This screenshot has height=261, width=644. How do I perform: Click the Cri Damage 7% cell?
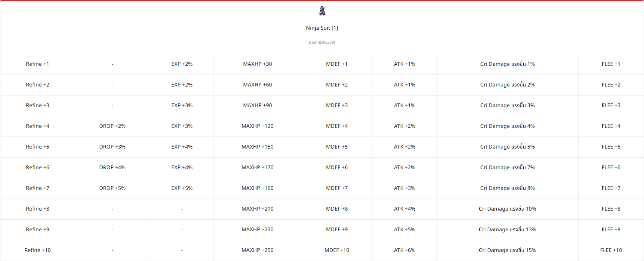[508, 167]
